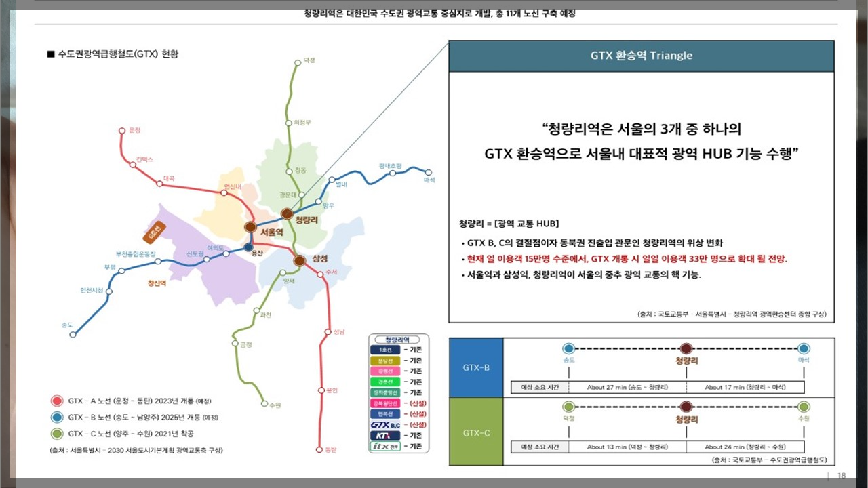Click the brown 삼성 hub marker
This screenshot has width=868, height=488.
[299, 260]
